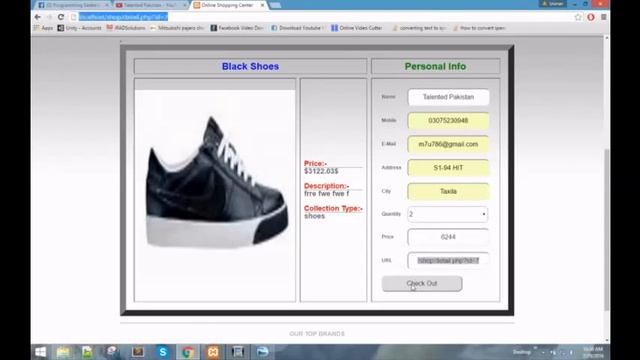Click the Description:- label
The width and height of the screenshot is (640, 360).
click(327, 186)
